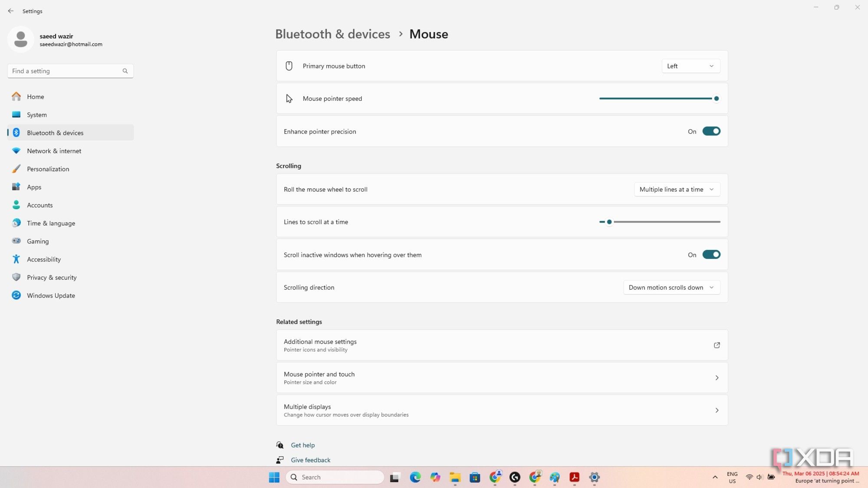Open the Primary mouse button dropdown
This screenshot has height=488, width=868.
pos(690,66)
